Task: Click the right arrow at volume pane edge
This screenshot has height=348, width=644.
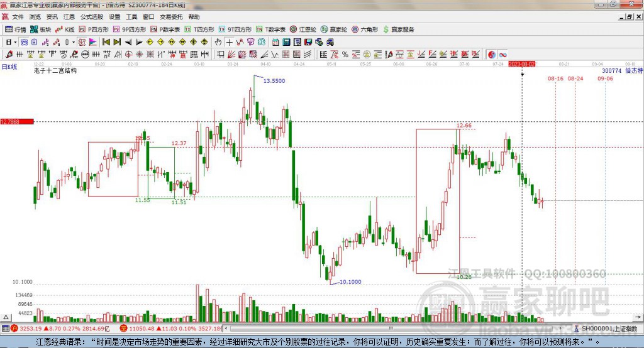Action: coord(638,317)
